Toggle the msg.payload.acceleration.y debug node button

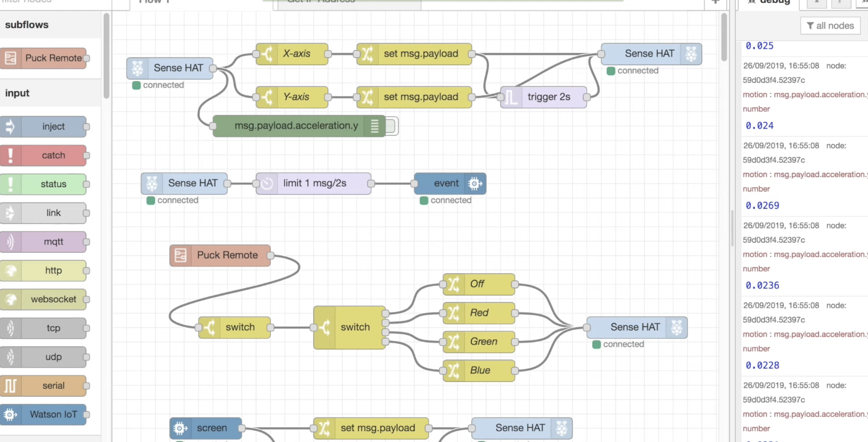click(x=391, y=126)
